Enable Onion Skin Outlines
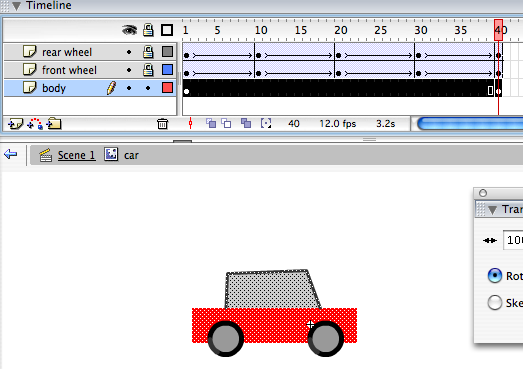 click(226, 123)
